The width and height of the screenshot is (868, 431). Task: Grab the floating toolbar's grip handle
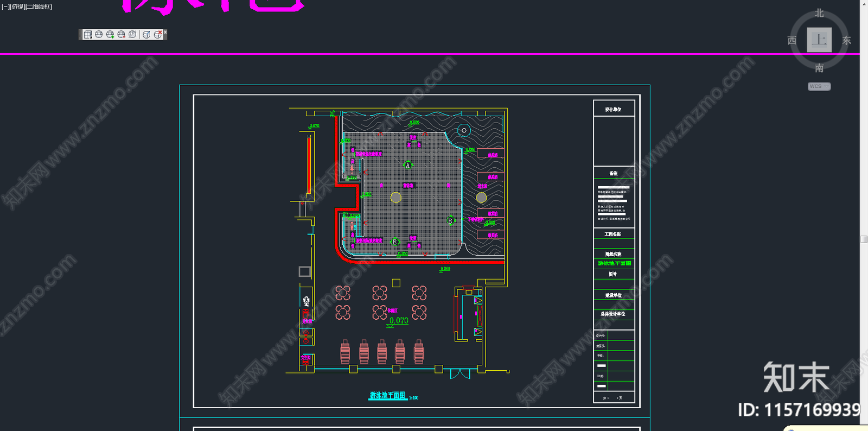click(80, 34)
